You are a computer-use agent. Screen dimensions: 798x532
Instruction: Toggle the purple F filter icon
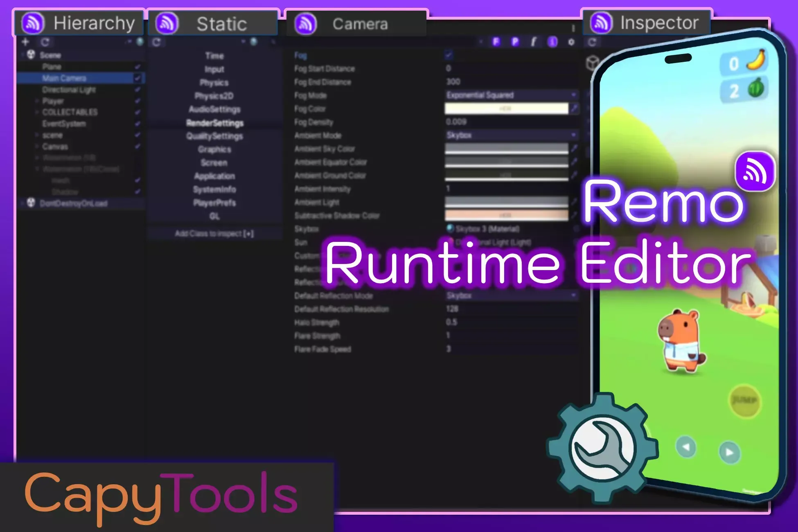pyautogui.click(x=496, y=42)
